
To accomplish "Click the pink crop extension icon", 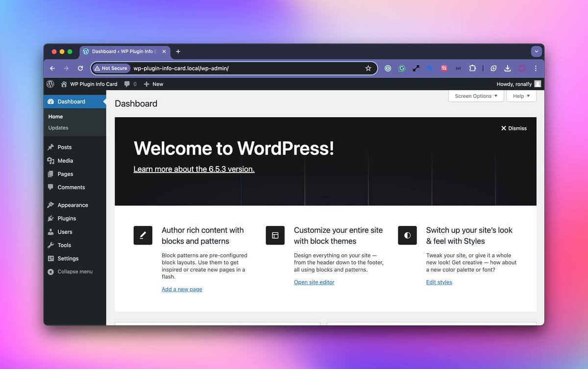I will tap(444, 68).
